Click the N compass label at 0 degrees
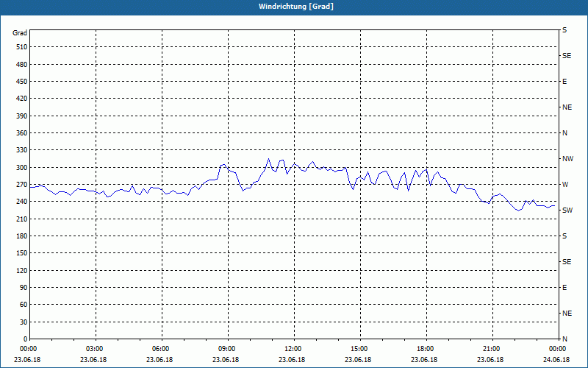This screenshot has height=368, width=588. [564, 339]
